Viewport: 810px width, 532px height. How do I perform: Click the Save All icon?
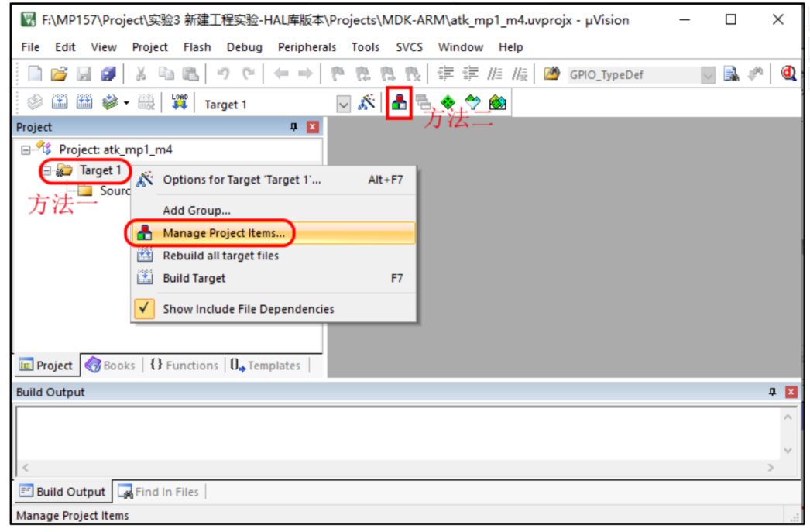tap(108, 74)
